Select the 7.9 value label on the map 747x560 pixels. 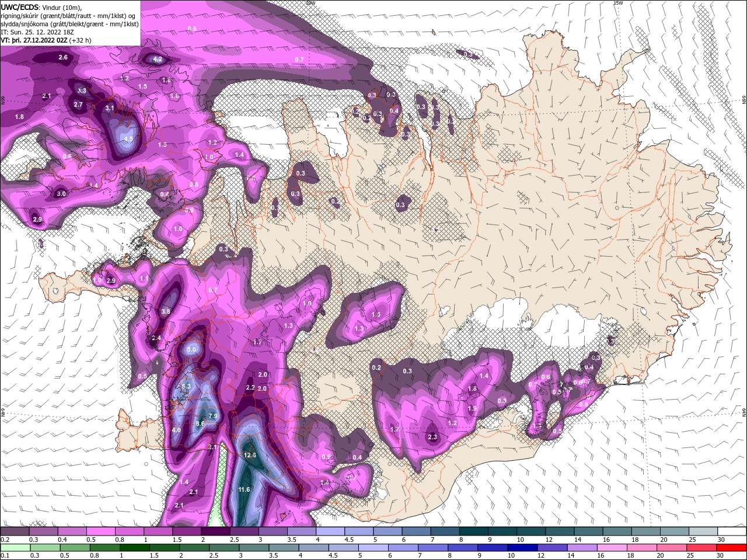(x=212, y=416)
